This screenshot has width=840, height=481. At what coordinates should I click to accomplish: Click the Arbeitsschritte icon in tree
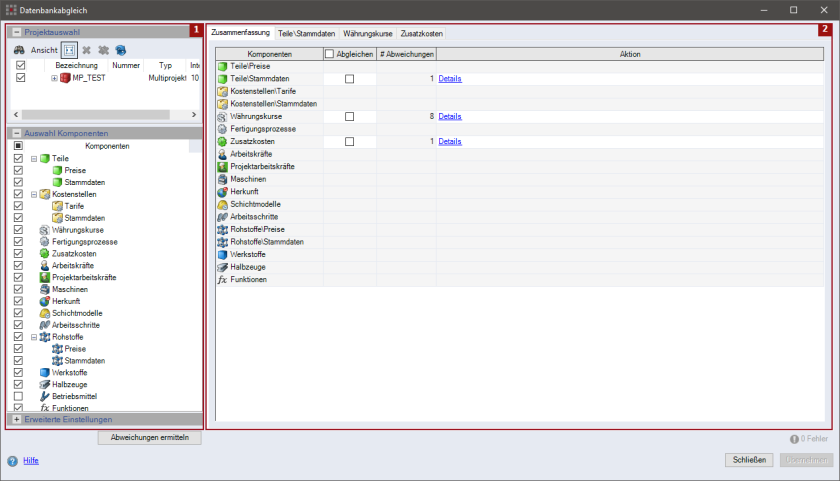click(44, 325)
